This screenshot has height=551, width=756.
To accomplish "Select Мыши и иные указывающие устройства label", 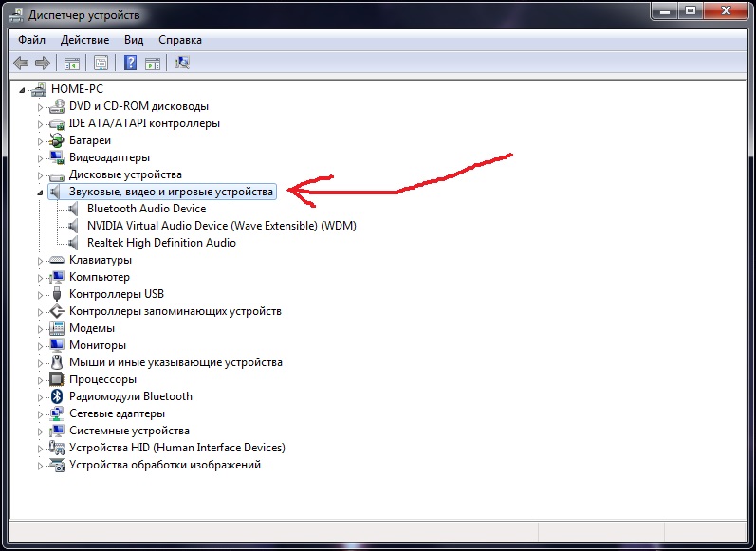I will pos(176,362).
